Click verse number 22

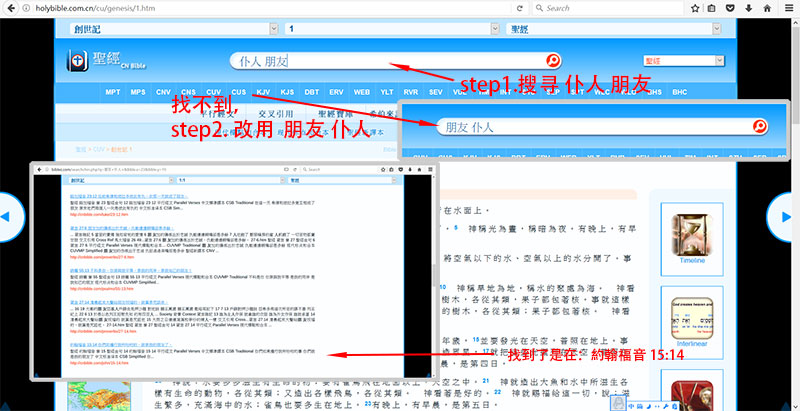[498, 393]
